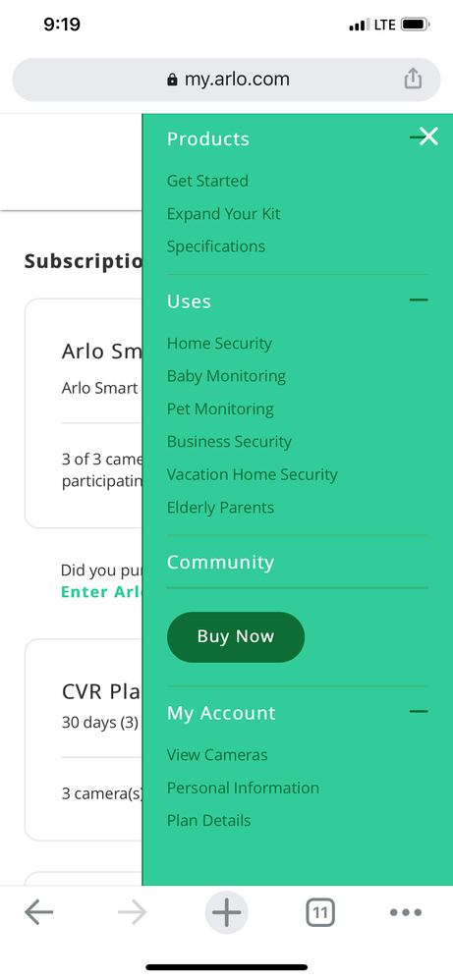Close the green navigation menu
453x980 pixels.
click(x=428, y=136)
